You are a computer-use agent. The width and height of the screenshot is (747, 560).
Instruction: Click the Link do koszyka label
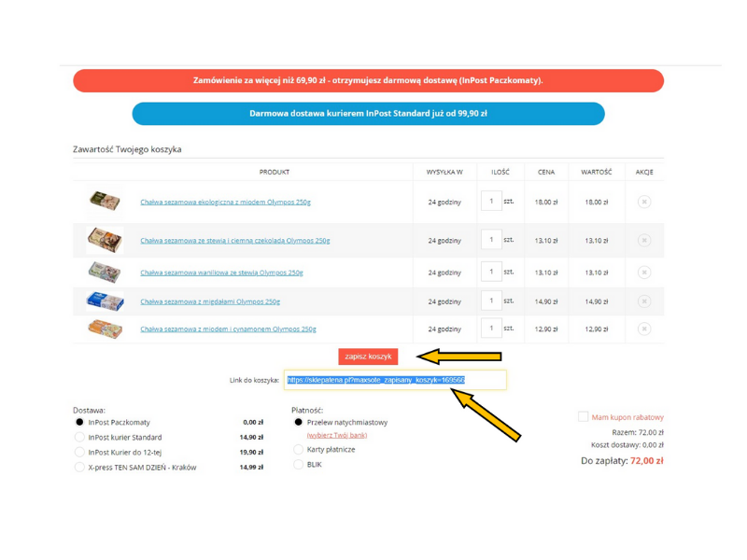click(x=254, y=380)
